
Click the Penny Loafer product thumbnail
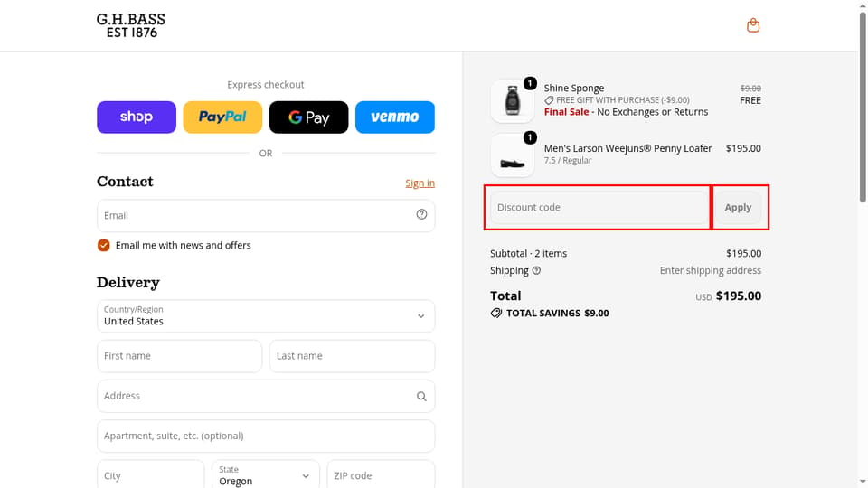[x=513, y=155]
